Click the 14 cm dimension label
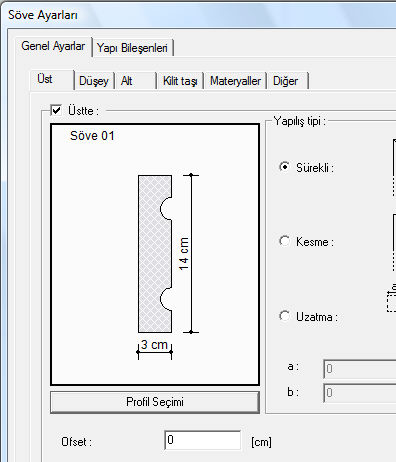 184,254
